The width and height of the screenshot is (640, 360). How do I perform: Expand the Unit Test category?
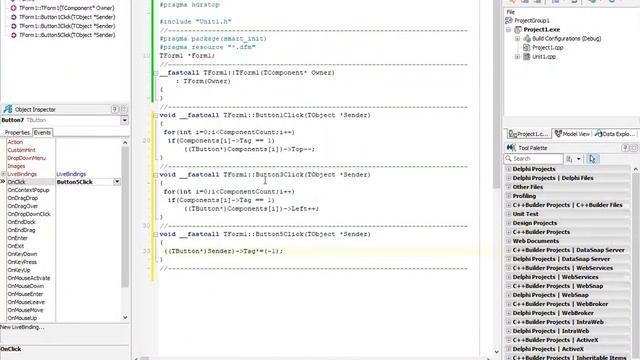509,214
